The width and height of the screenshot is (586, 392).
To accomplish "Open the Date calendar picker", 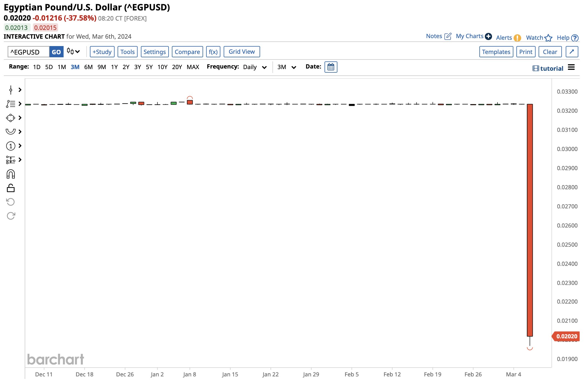I will coord(331,67).
